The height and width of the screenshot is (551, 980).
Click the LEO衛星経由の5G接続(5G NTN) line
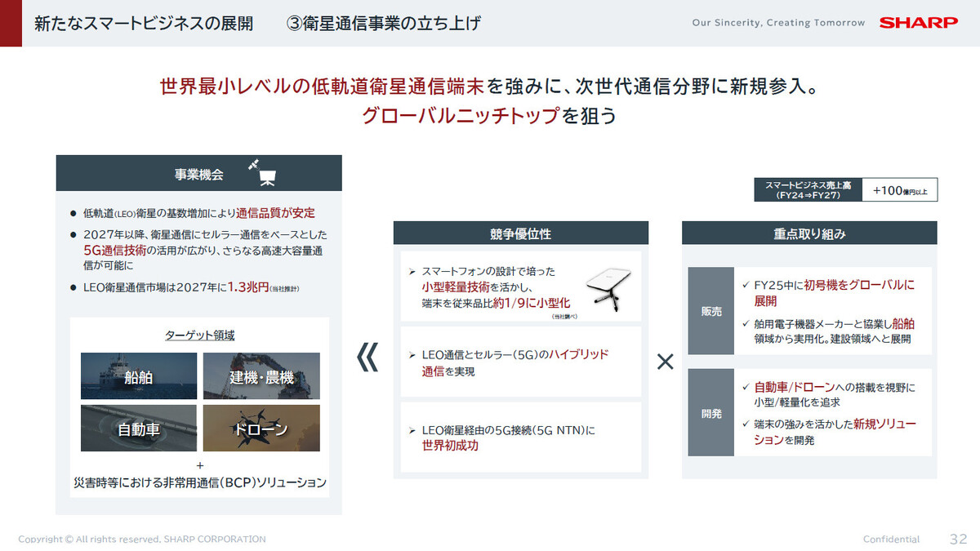[510, 430]
